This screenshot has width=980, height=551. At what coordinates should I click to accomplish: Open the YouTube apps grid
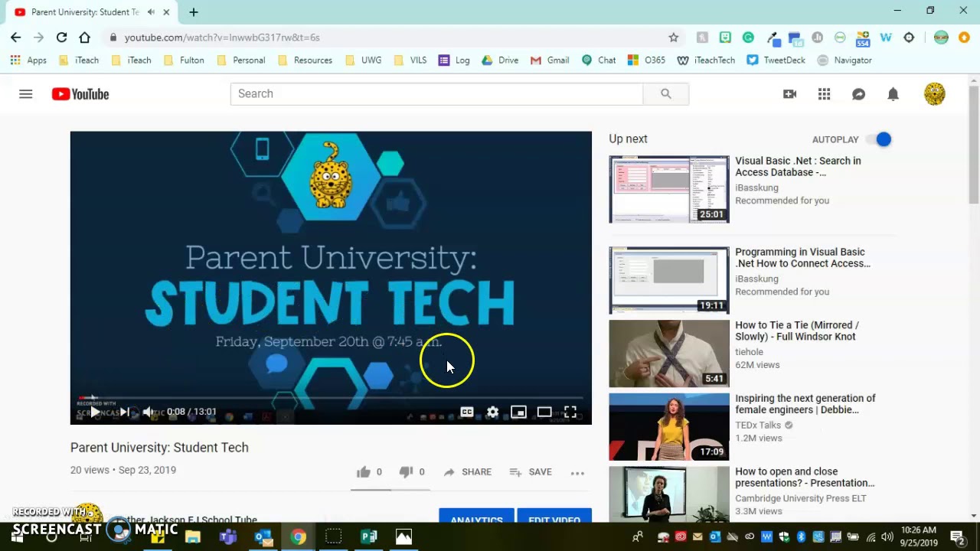pos(824,94)
